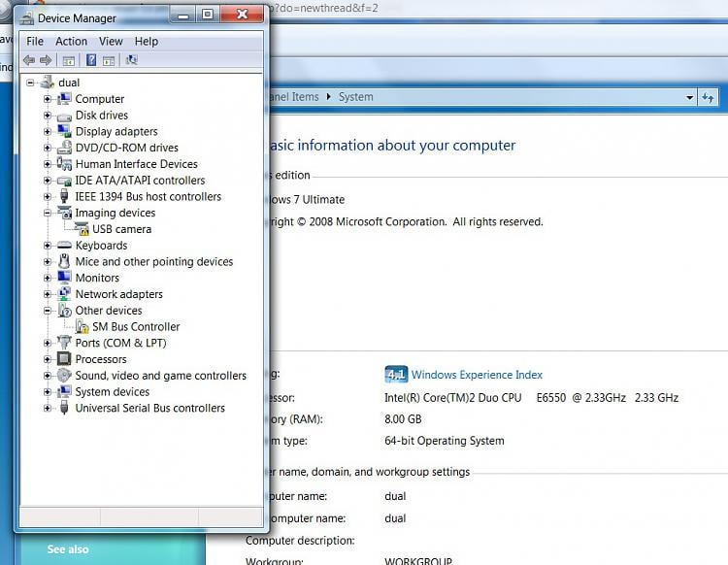Screen dimensions: 728x565
Task: Click the refresh icon in System address bar
Action: pyautogui.click(x=708, y=97)
